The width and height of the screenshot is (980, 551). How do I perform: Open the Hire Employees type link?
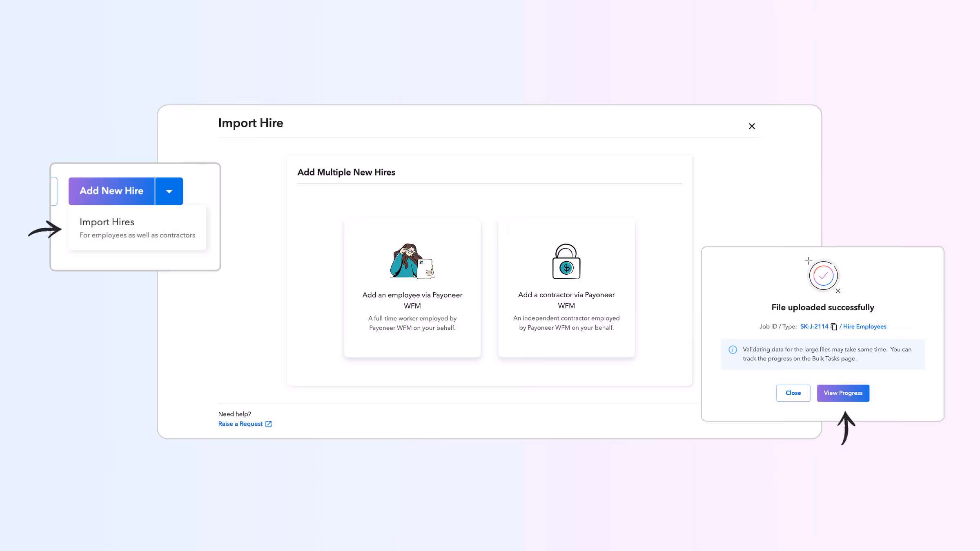click(864, 327)
